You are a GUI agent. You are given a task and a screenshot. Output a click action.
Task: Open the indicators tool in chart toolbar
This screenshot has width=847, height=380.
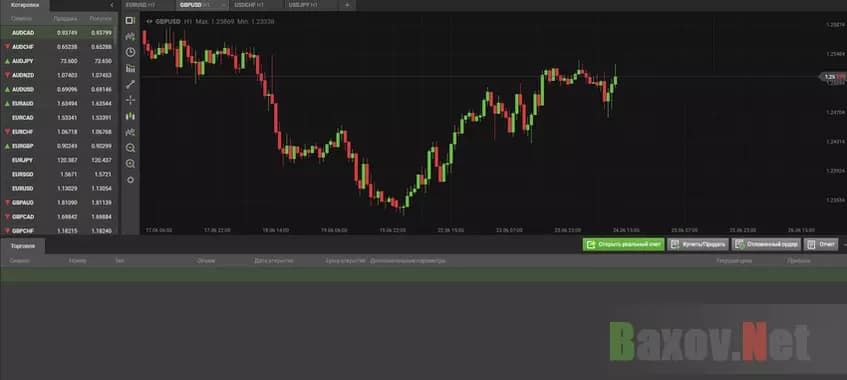130,37
